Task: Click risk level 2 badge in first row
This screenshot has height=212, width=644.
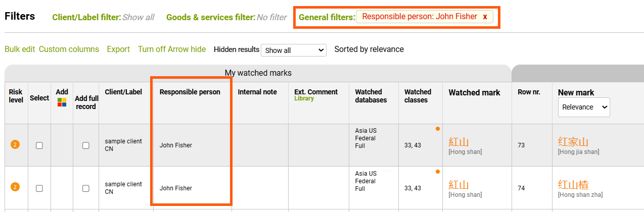Action: (15, 145)
